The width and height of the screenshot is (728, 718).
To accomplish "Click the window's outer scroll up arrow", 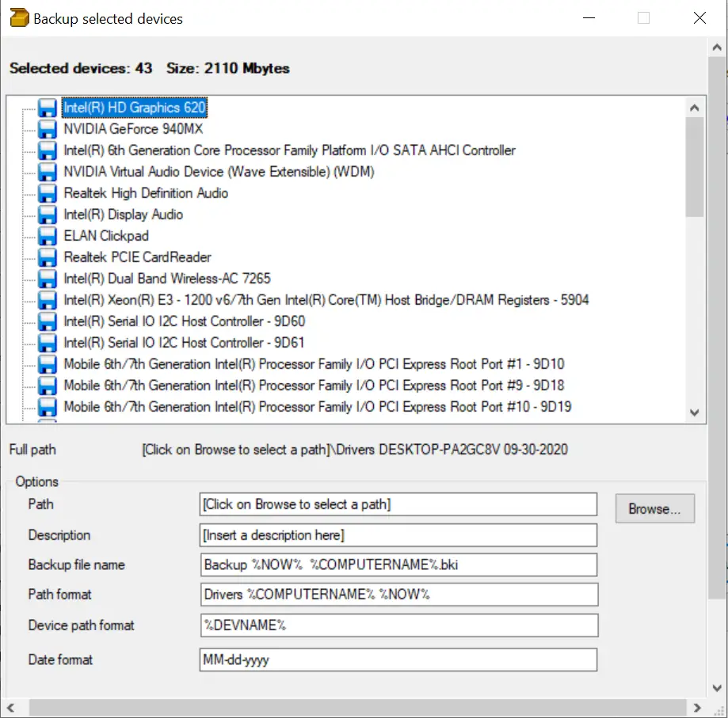I will (717, 47).
